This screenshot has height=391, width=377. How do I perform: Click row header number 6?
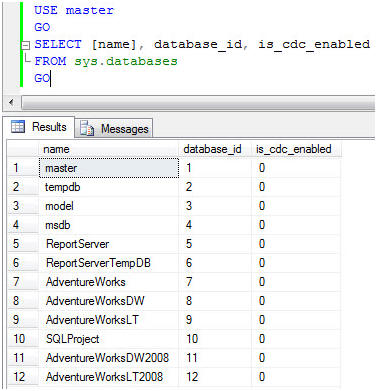click(x=23, y=263)
